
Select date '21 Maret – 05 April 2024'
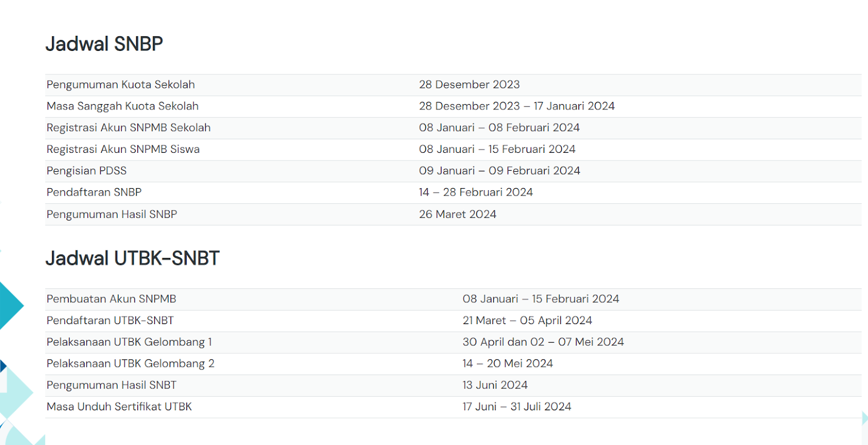[x=527, y=320]
